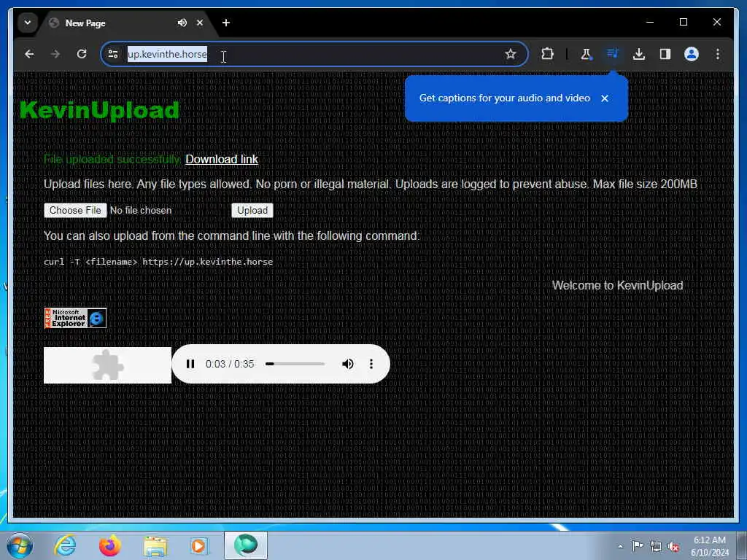Open the clock showing 6:12 AM

click(709, 546)
